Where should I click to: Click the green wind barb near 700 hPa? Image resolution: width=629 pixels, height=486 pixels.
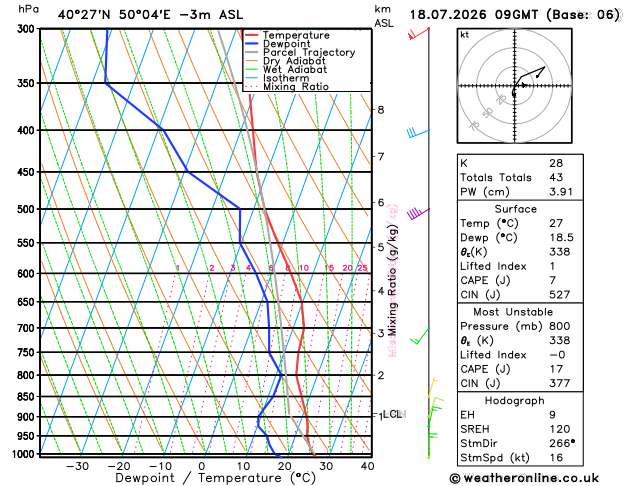coord(420,336)
